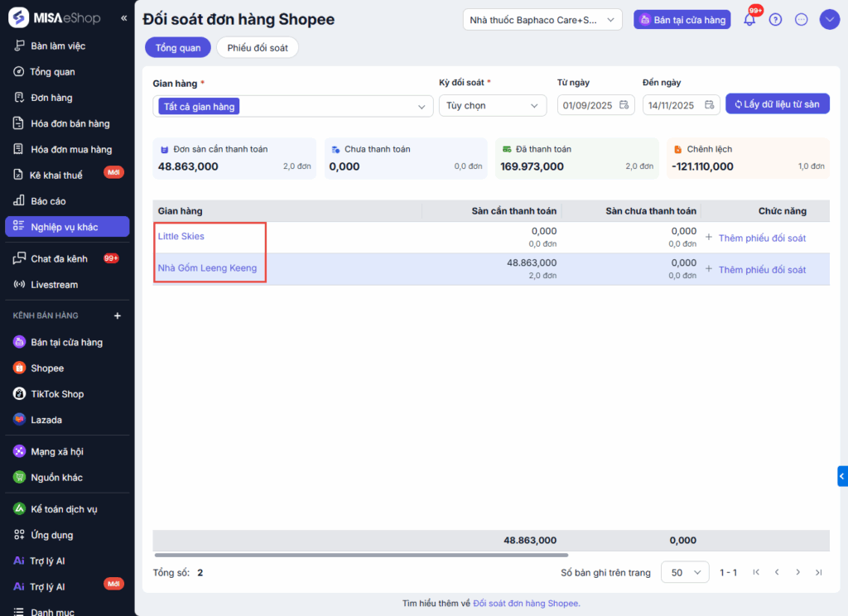Click the Bán tại cửa hàng top button
The width and height of the screenshot is (848, 616).
pos(682,20)
